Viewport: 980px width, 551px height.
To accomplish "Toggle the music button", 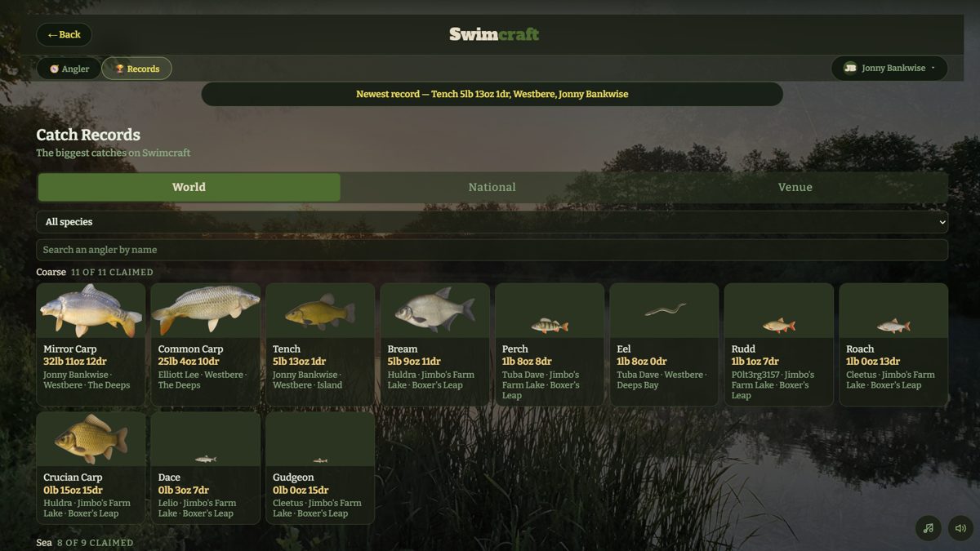I will (928, 528).
